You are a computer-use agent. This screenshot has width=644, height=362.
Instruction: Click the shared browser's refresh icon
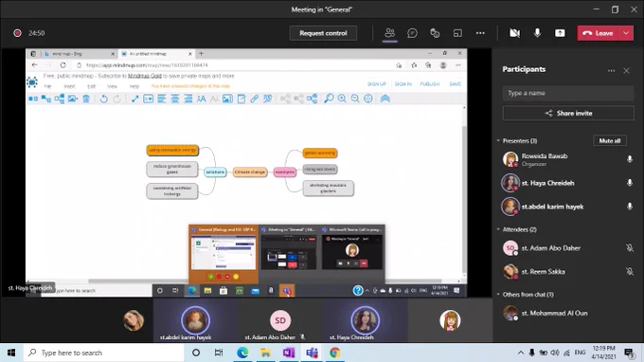63,65
